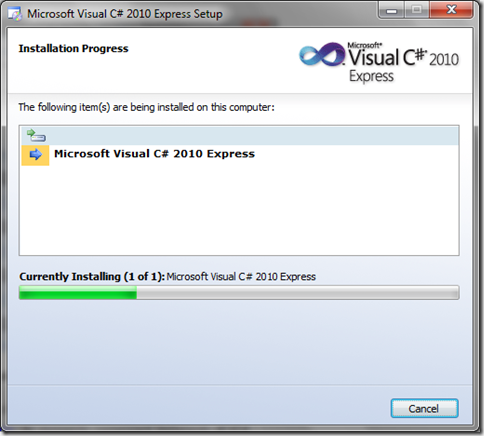
Task: Click the Cancel button
Action: pos(424,408)
